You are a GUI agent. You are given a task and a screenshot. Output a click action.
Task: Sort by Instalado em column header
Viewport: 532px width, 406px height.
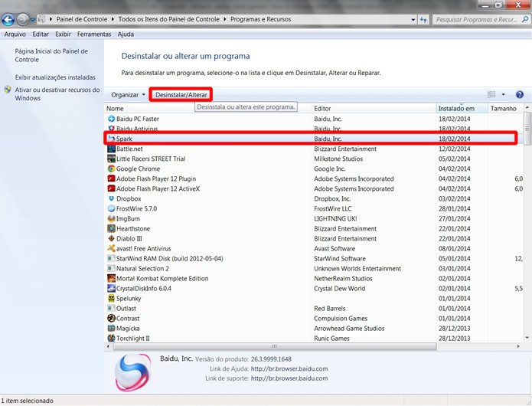tap(462, 108)
